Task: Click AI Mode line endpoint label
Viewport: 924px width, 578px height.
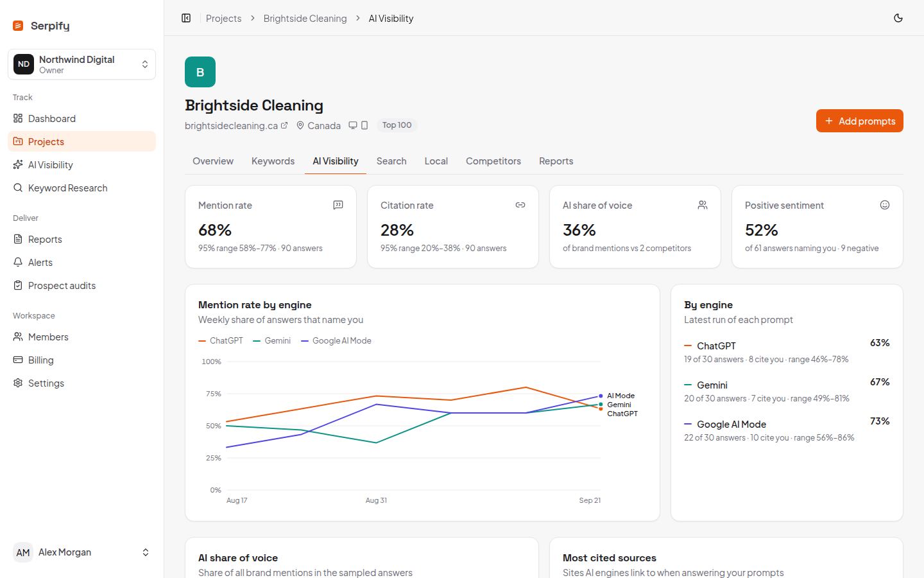Action: pyautogui.click(x=620, y=396)
